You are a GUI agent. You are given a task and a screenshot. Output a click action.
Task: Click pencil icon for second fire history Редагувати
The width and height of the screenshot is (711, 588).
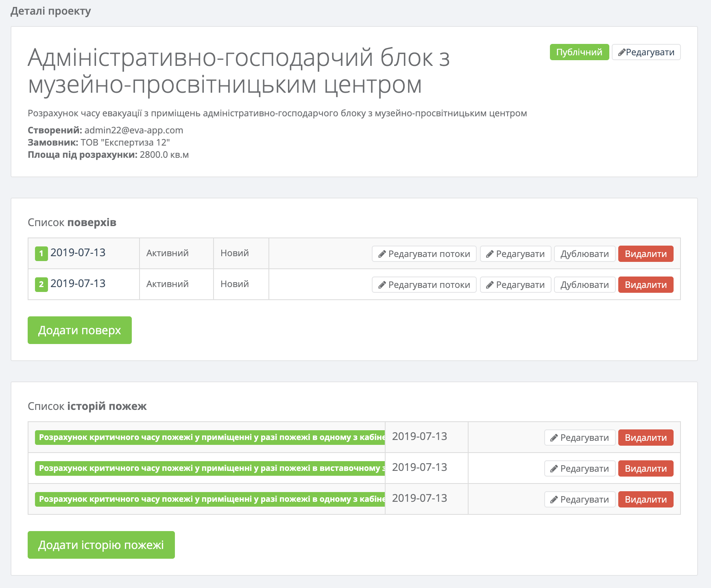point(554,469)
